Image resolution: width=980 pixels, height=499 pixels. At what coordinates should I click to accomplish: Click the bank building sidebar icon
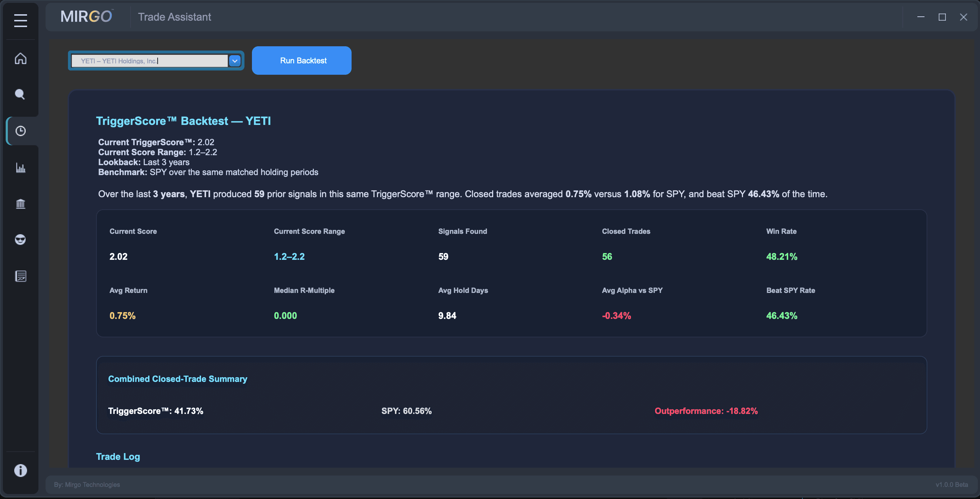pos(21,204)
